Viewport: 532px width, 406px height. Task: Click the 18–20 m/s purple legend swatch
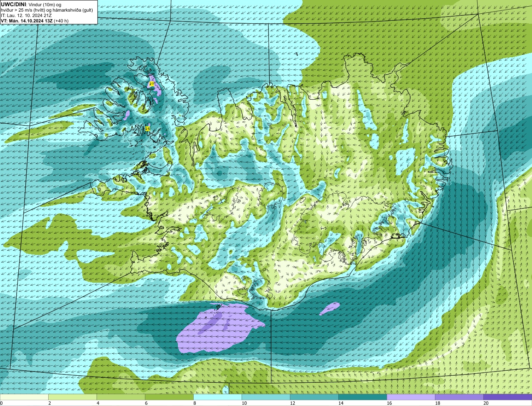459,397
